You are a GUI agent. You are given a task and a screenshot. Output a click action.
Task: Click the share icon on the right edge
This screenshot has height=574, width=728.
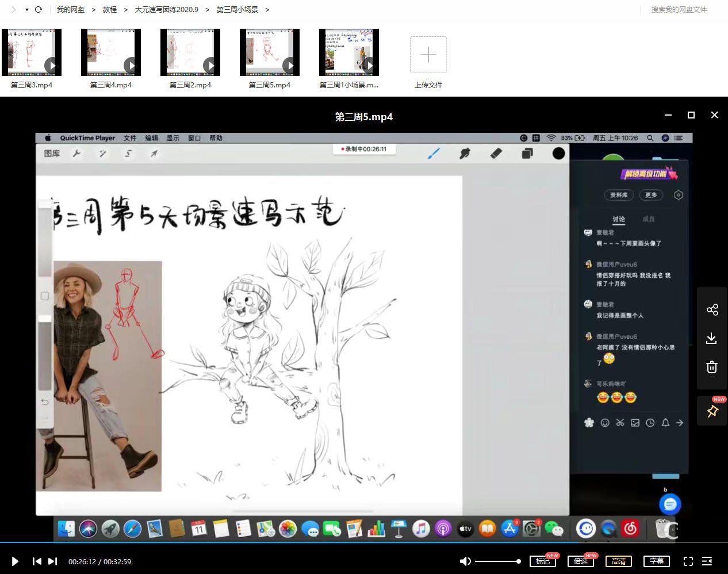712,309
